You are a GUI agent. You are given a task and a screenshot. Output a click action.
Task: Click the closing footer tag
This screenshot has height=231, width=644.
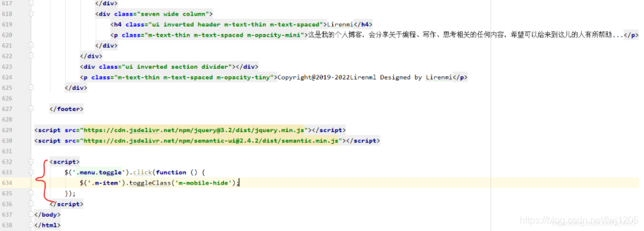click(66, 109)
